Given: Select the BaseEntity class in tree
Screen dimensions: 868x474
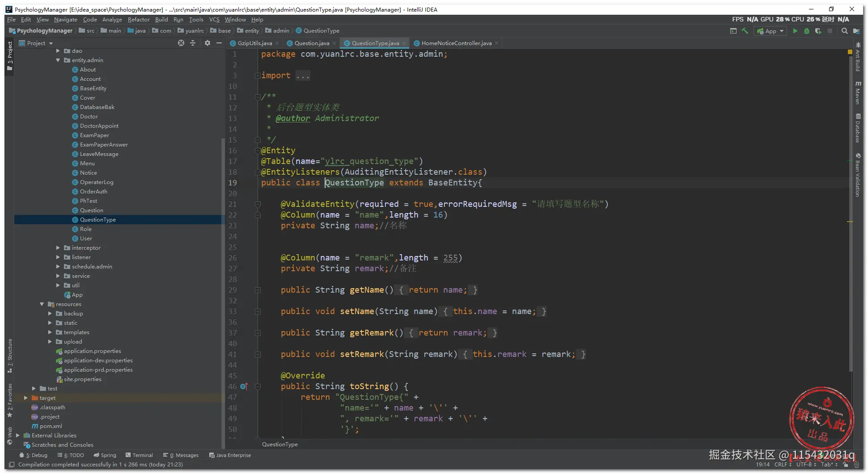Looking at the screenshot, I should click(93, 88).
